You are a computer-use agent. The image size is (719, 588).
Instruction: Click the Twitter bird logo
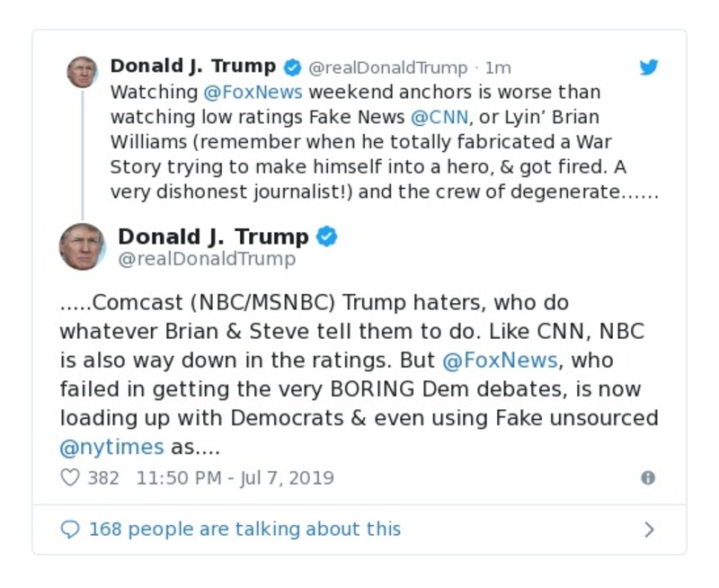(x=649, y=67)
